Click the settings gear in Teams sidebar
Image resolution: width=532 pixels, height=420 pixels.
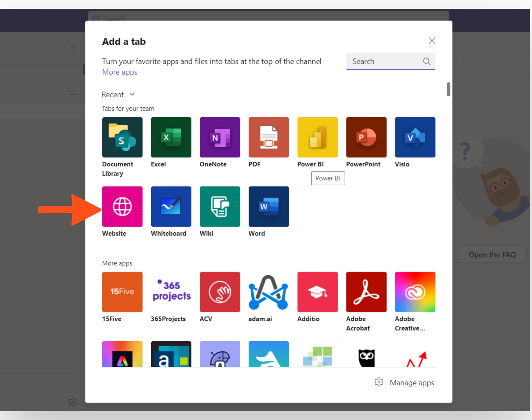pos(73,402)
